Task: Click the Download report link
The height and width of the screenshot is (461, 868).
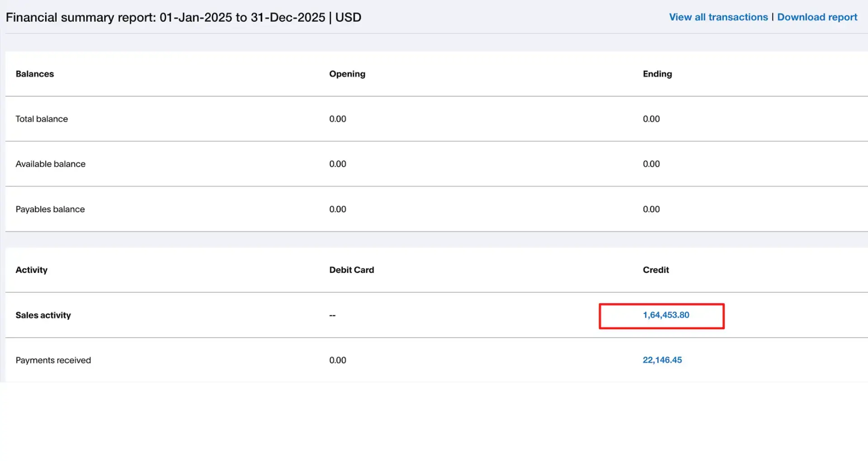Action: pyautogui.click(x=817, y=17)
